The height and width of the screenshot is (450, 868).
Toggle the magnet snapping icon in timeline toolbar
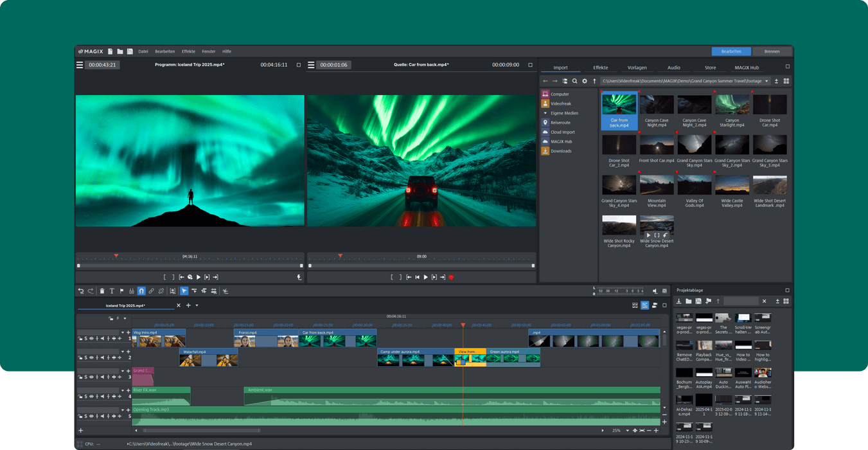(x=141, y=291)
